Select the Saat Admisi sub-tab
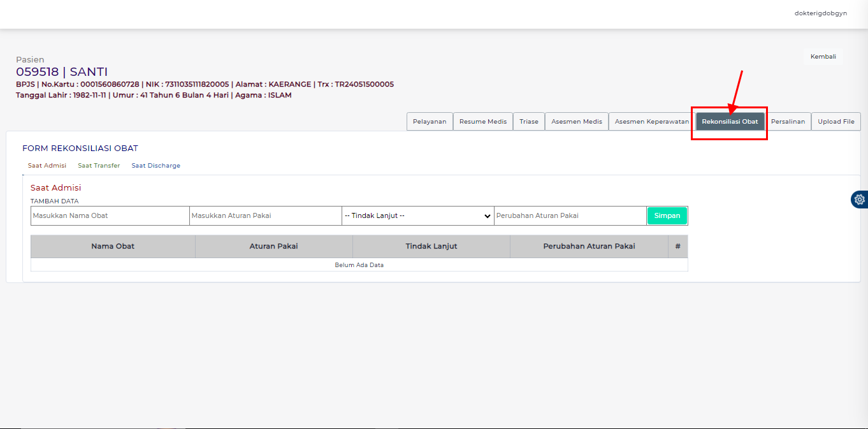This screenshot has height=429, width=868. pos(47,166)
